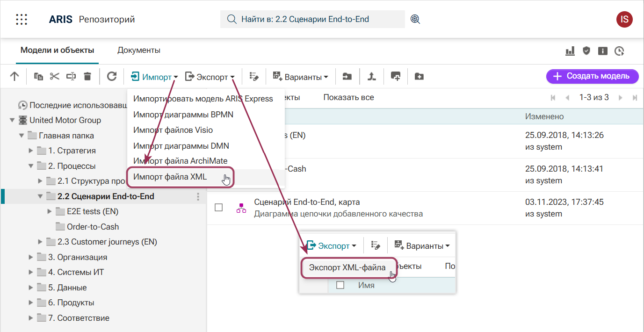Viewport: 644px width, 332px height.
Task: Open the bar chart icon at top right
Action: click(x=570, y=51)
